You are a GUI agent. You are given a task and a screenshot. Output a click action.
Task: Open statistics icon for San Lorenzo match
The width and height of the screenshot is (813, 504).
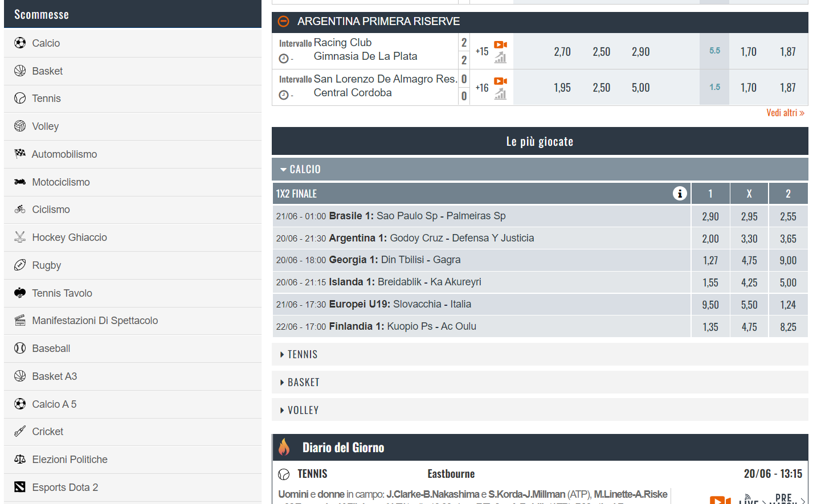[500, 94]
